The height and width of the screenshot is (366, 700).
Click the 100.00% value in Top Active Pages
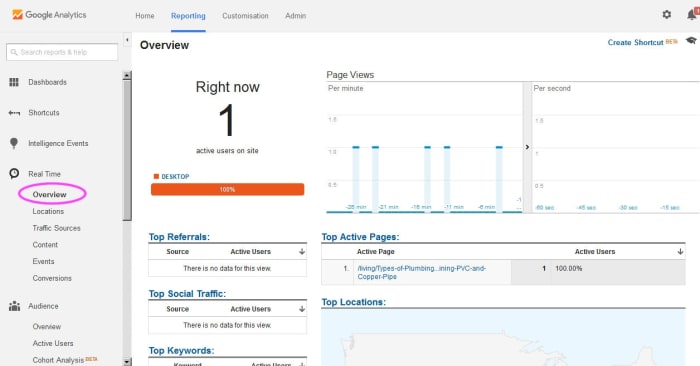point(569,268)
